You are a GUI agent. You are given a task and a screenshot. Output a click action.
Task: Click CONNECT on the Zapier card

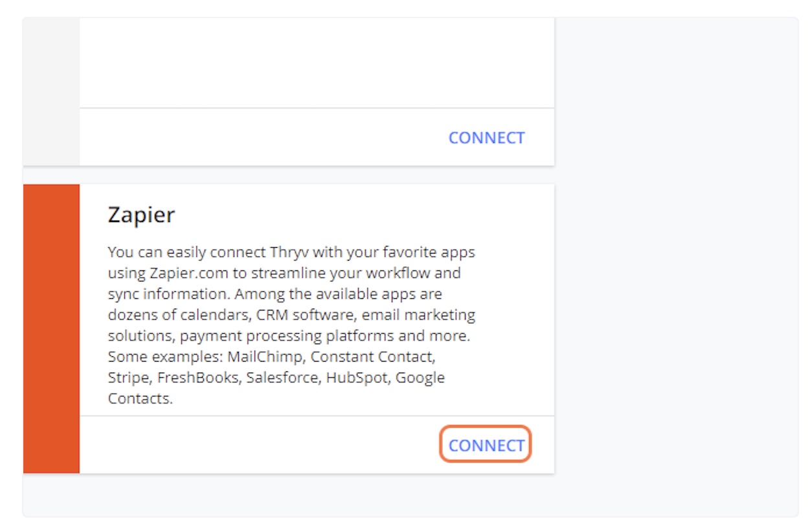tap(486, 445)
